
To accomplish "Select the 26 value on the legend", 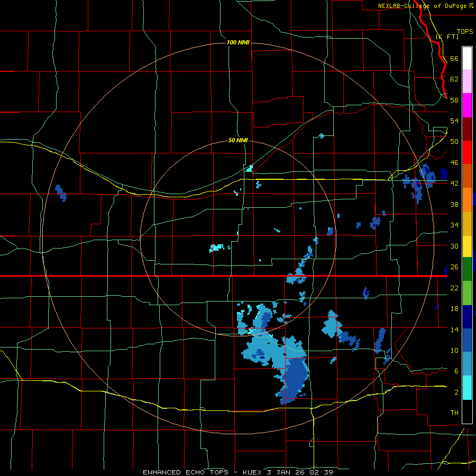I will [x=454, y=267].
